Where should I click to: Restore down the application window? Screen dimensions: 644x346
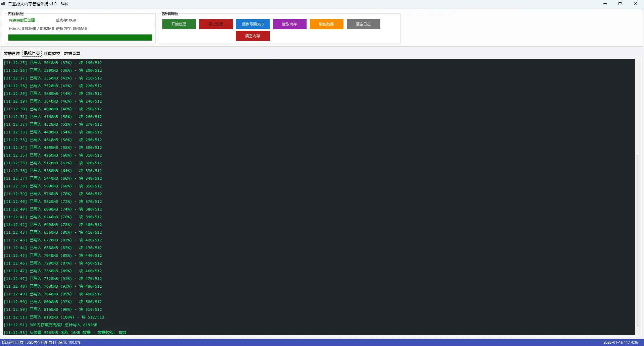click(620, 4)
